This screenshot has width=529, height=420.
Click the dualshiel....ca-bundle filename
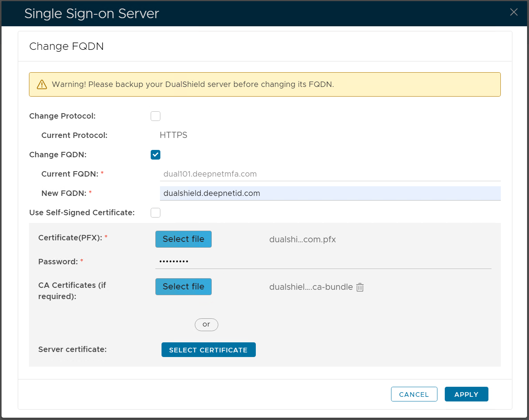coord(311,287)
